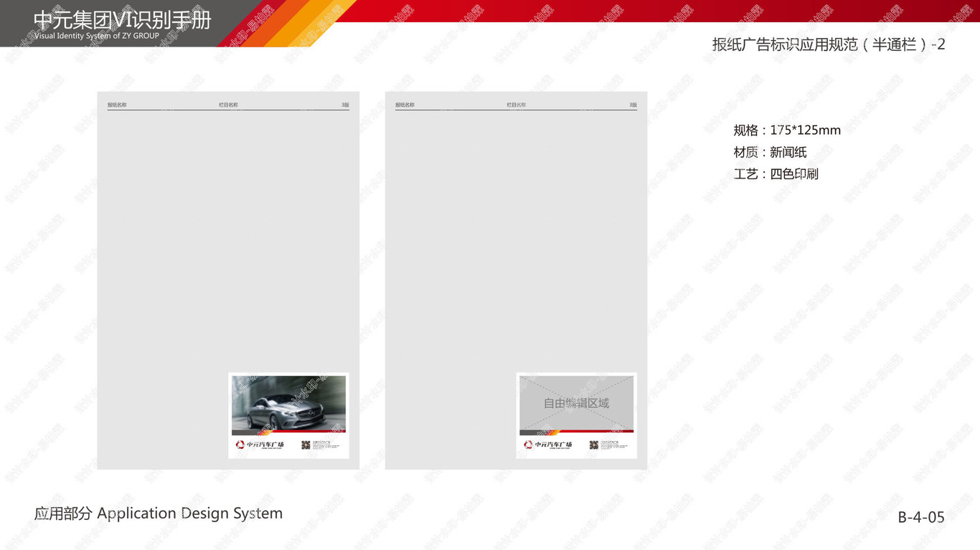Click 报纸名称 on the left newspaper page
980x550 pixels.
point(117,105)
